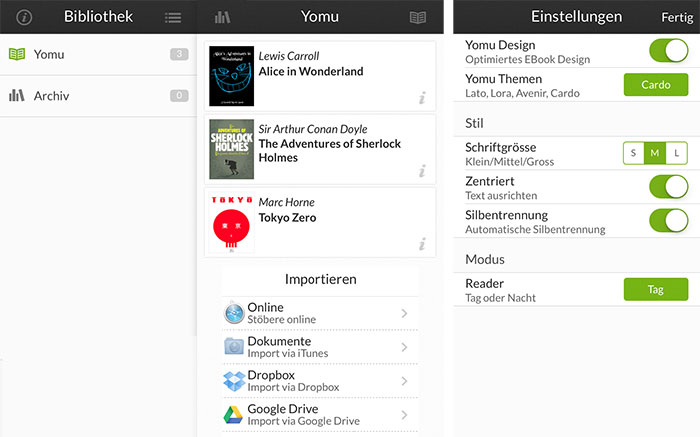This screenshot has height=437, width=700.
Task: Click the Tag reader mode button
Action: coord(656,289)
